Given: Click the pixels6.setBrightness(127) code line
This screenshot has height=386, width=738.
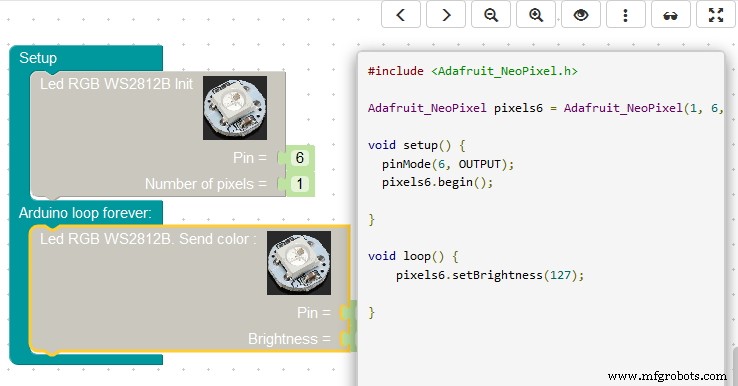Looking at the screenshot, I should pos(489,275).
